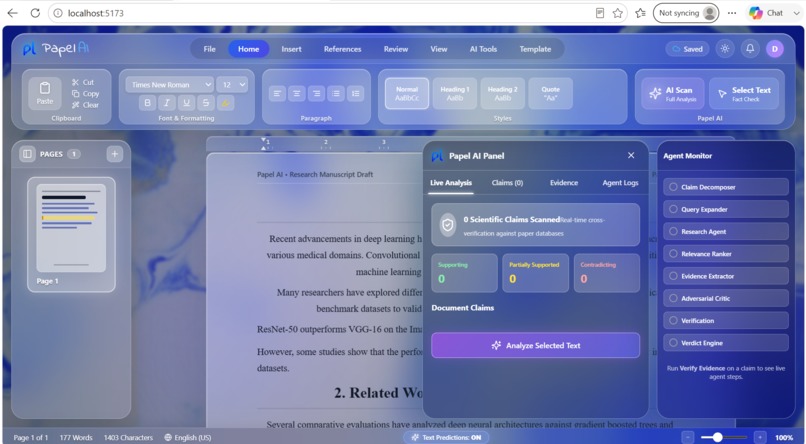Toggle strikethrough formatting
This screenshot has height=444, width=806.
[206, 103]
